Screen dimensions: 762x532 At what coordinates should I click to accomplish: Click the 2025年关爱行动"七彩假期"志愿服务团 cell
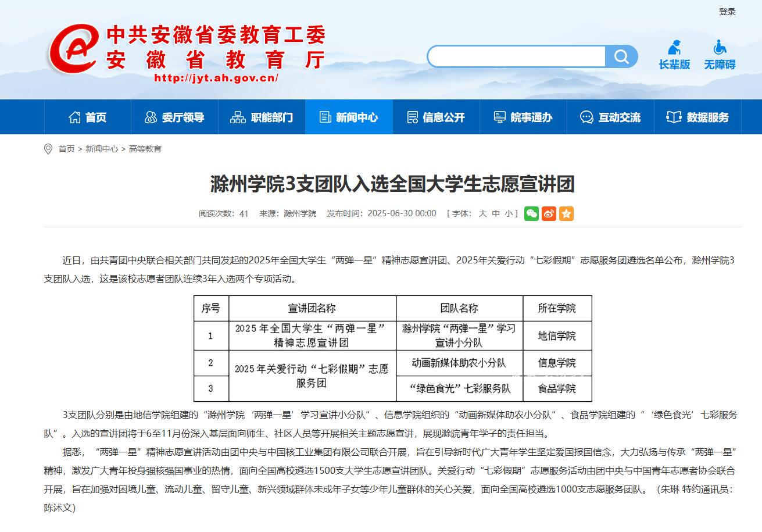coord(312,376)
